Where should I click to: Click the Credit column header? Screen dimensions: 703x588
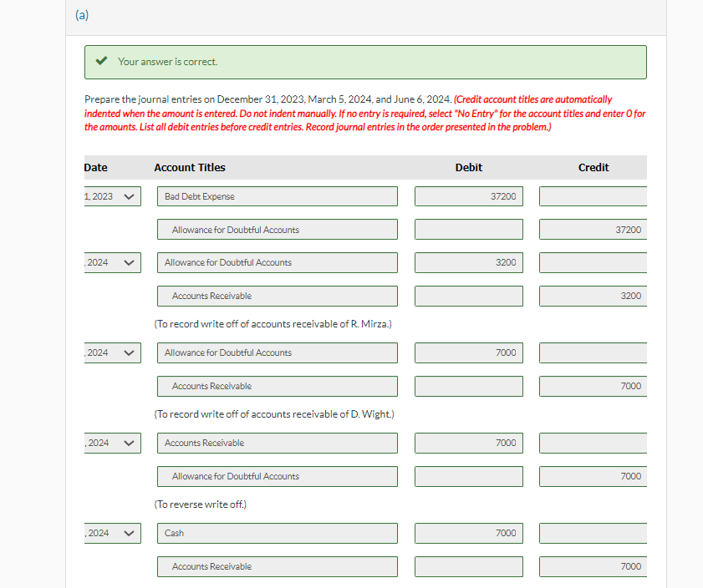(593, 167)
